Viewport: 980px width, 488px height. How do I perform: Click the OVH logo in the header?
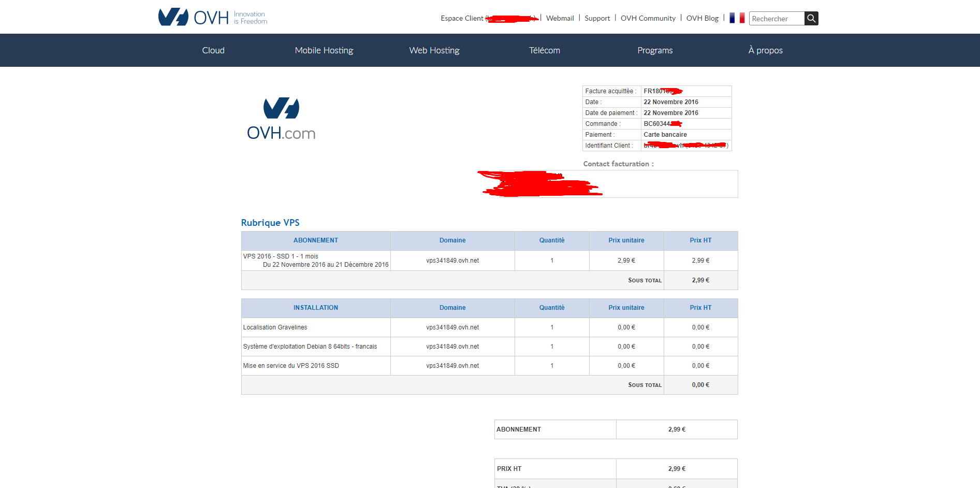coord(213,17)
